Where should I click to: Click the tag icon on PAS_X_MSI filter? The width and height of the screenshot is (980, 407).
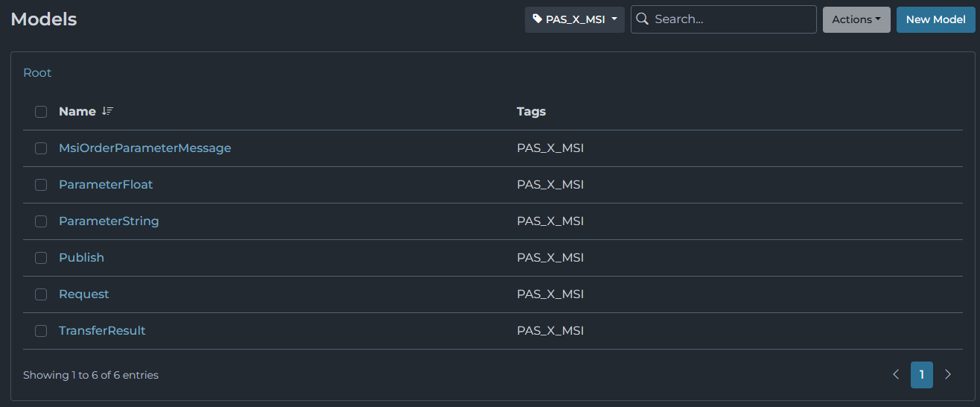[x=538, y=19]
